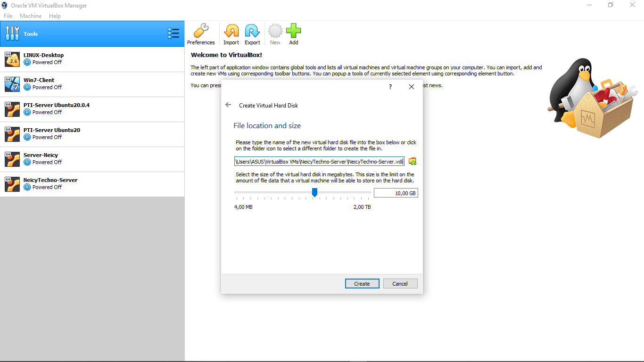
Task: Click the power state icon under LINUX-Desktop
Action: coord(27,62)
